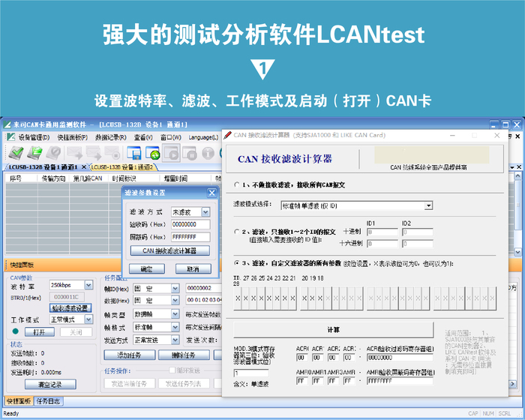This screenshot has width=525, height=420.
Task: Click the green checkmark device toolbar icon
Action: [x=16, y=153]
